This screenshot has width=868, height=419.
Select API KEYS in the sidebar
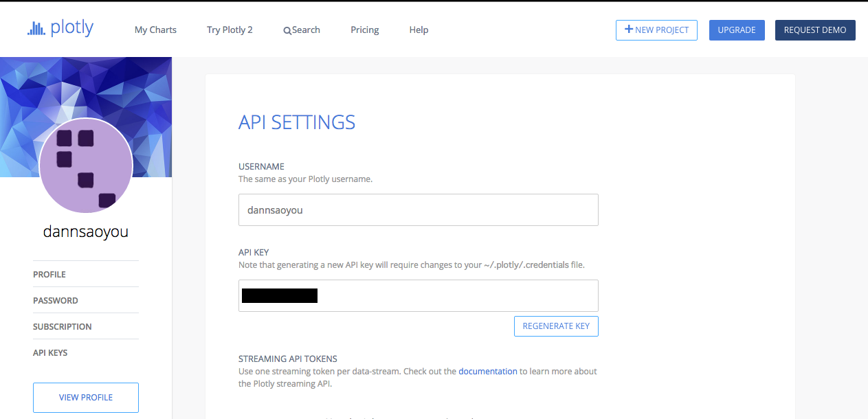click(50, 352)
